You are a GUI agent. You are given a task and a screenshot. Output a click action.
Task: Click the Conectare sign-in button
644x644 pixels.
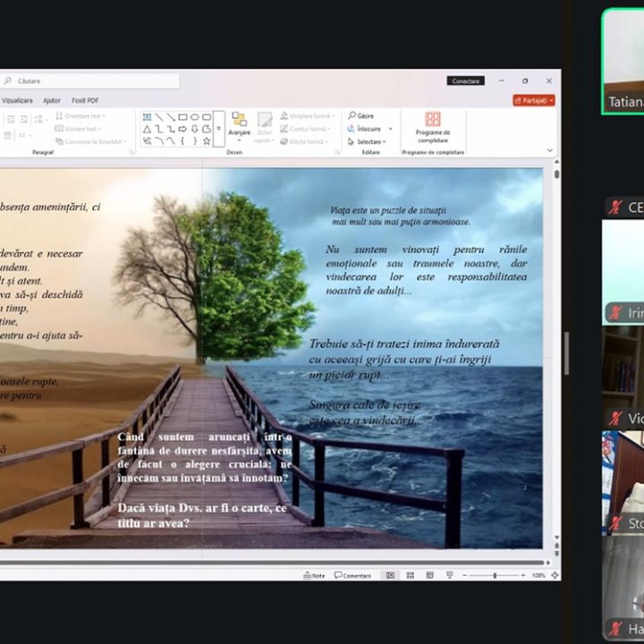466,80
